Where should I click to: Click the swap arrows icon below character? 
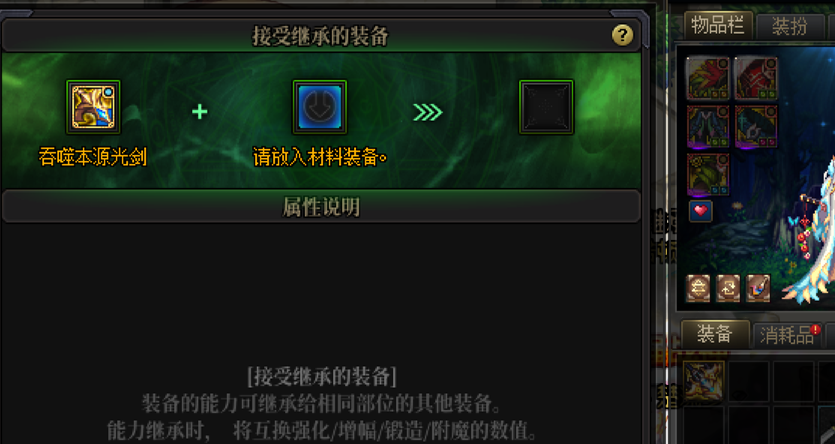point(728,288)
